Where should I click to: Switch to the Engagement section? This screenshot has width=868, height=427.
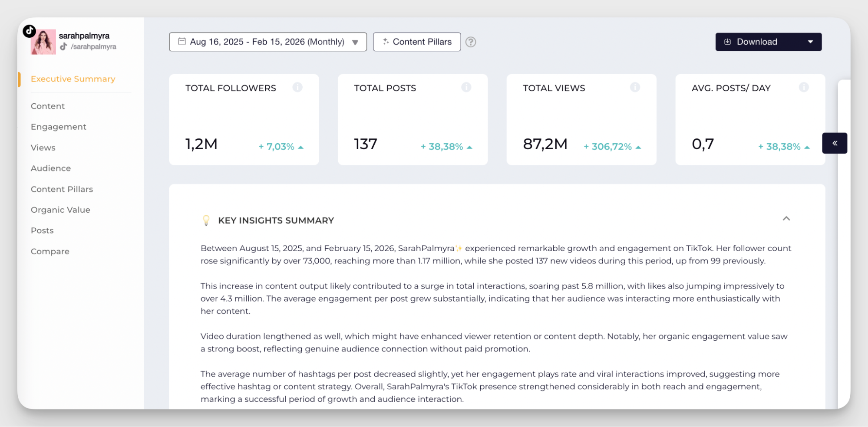tap(58, 127)
